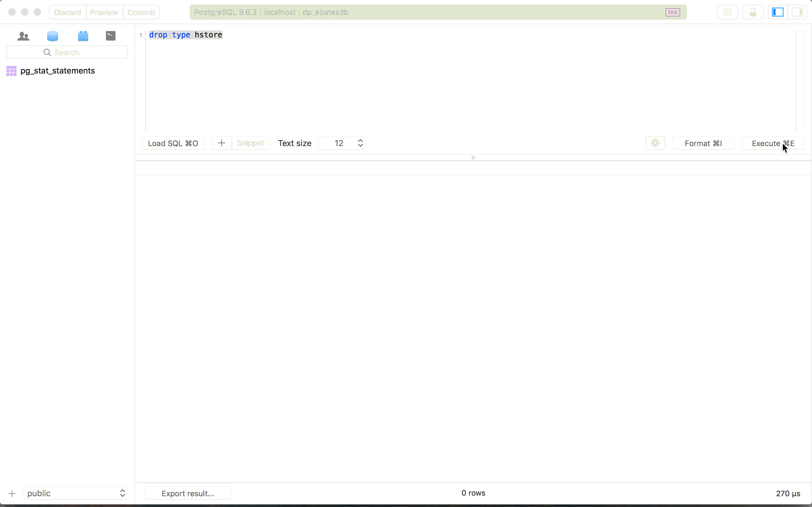Click Export result at the bottom
812x507 pixels.
point(188,493)
